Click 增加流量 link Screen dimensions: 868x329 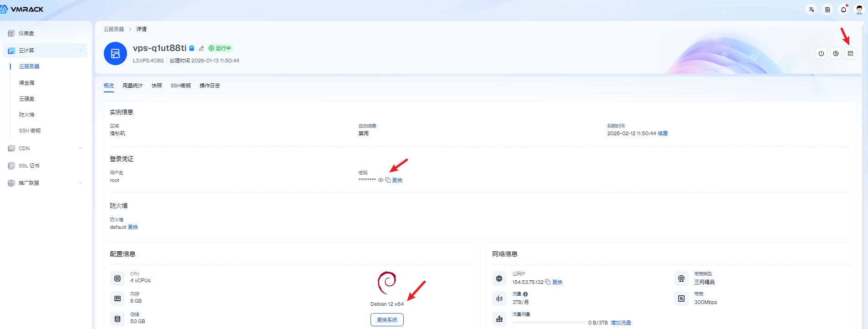(621, 323)
